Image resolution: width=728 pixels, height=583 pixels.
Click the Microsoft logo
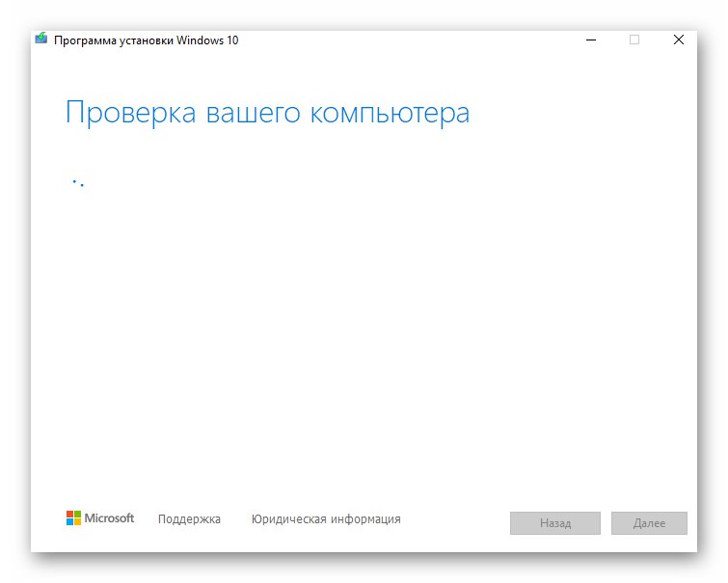(x=100, y=518)
